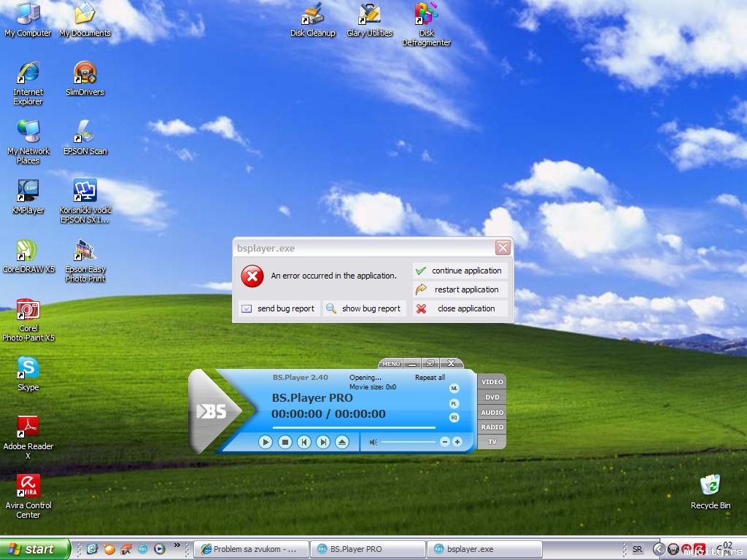
Task: Select the My Network Places icon
Action: [x=28, y=143]
